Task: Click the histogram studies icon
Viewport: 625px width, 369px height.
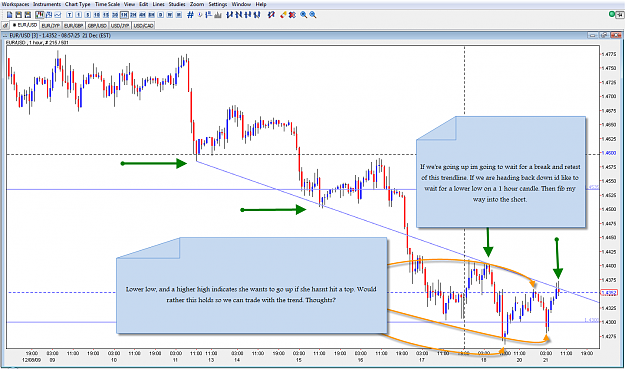Action: [218, 15]
